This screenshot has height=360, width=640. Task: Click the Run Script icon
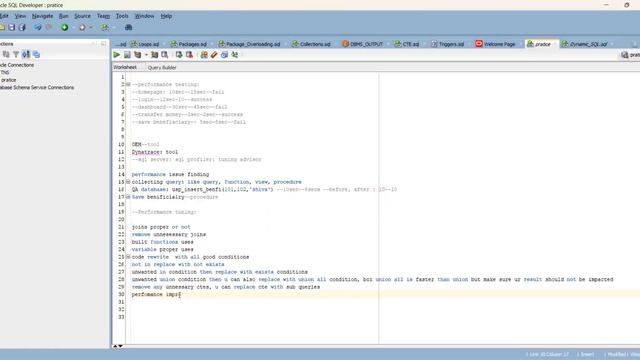click(x=127, y=55)
